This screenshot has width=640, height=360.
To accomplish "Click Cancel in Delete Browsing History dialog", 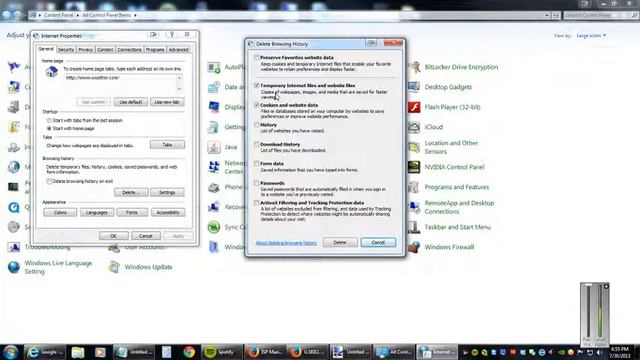I will (378, 242).
